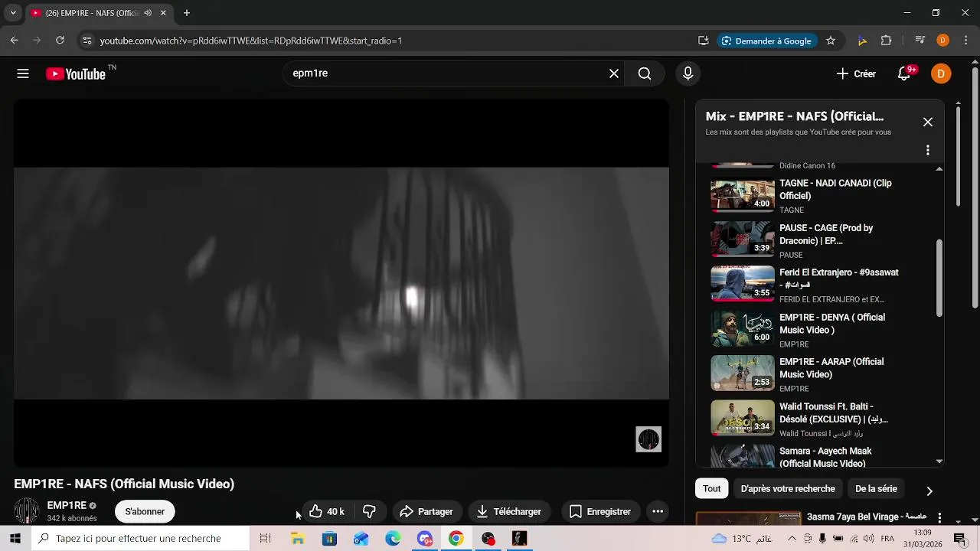This screenshot has width=980, height=551.
Task: Open Task View on the taskbar
Action: coord(265,539)
